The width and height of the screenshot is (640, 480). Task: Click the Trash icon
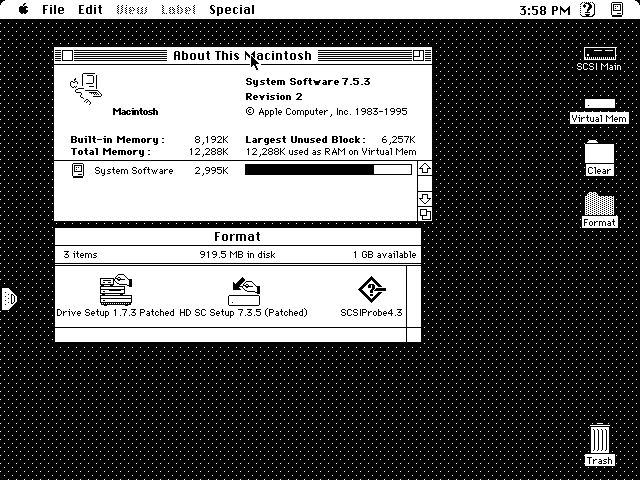[599, 440]
